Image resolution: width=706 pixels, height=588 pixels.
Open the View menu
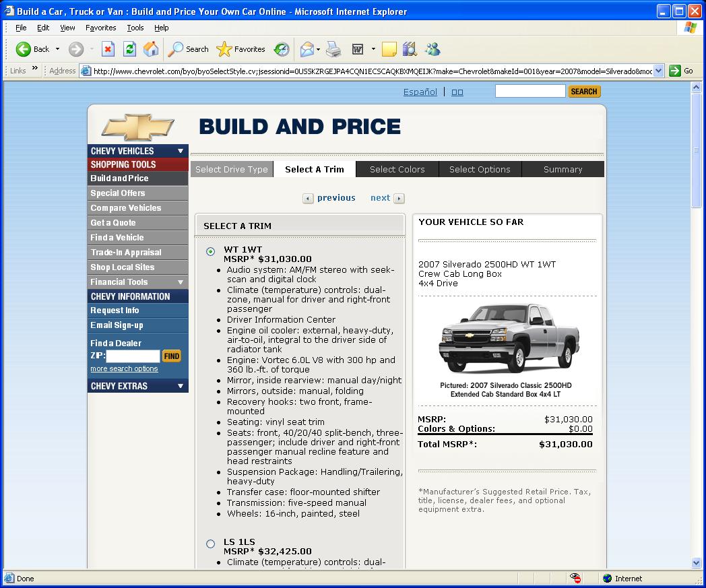[x=67, y=28]
